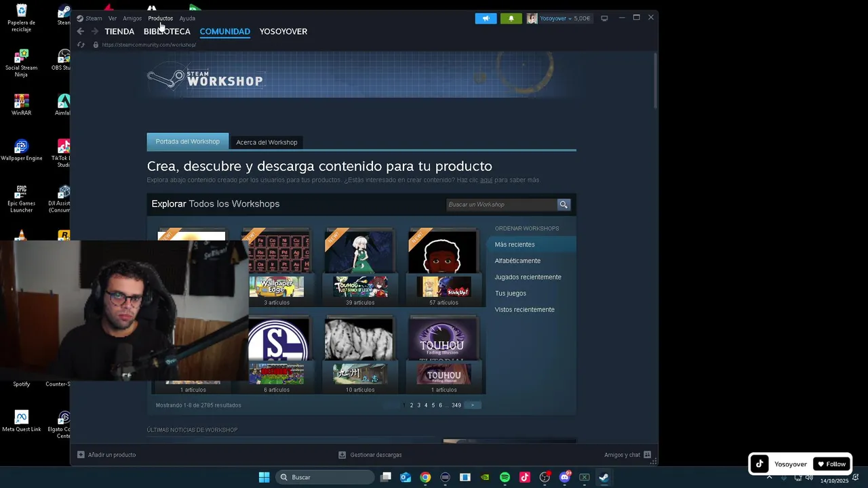Select the Epic Games Launcher desktop icon

[x=21, y=199]
